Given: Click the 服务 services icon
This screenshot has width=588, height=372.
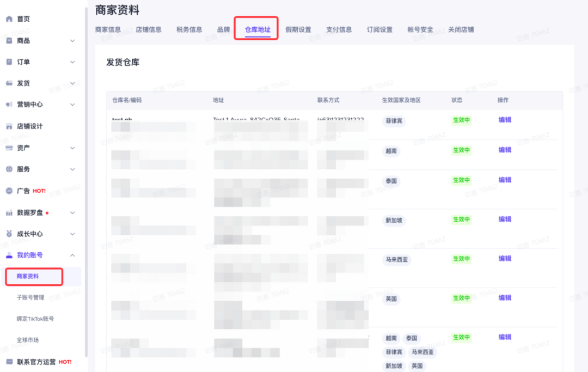Looking at the screenshot, I should point(7,169).
